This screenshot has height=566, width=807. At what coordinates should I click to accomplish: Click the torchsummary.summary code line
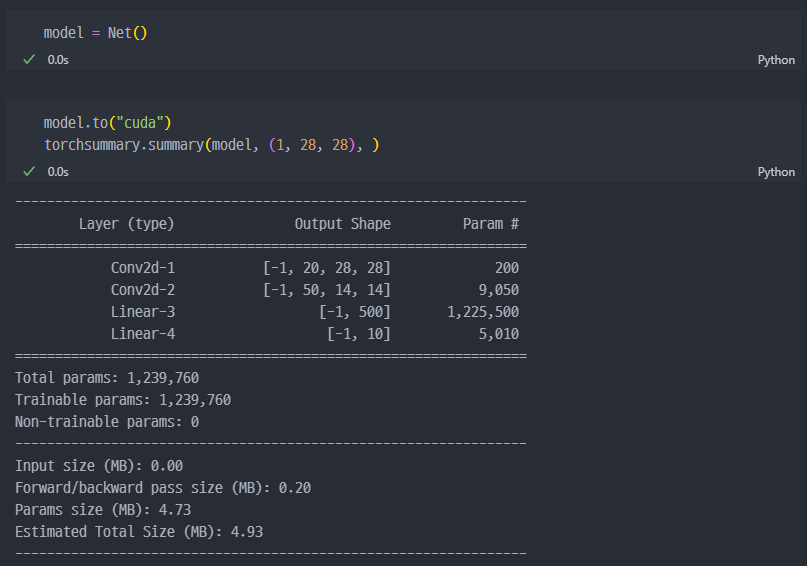click(212, 145)
